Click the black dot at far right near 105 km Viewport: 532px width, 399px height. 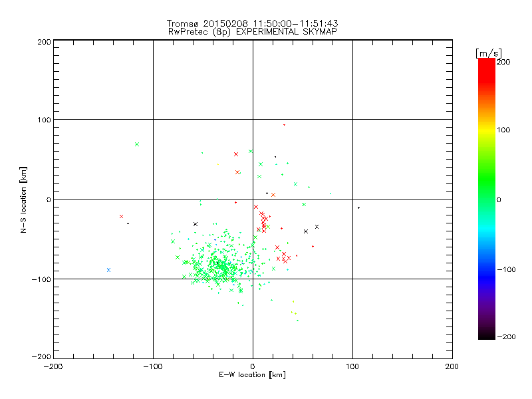point(358,208)
